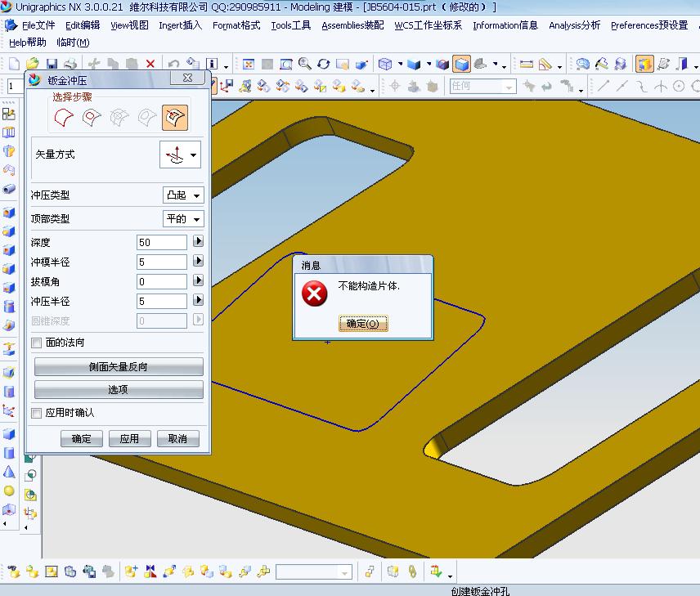The height and width of the screenshot is (596, 700).
Task: Click the 冲模半径 input field
Action: (162, 262)
